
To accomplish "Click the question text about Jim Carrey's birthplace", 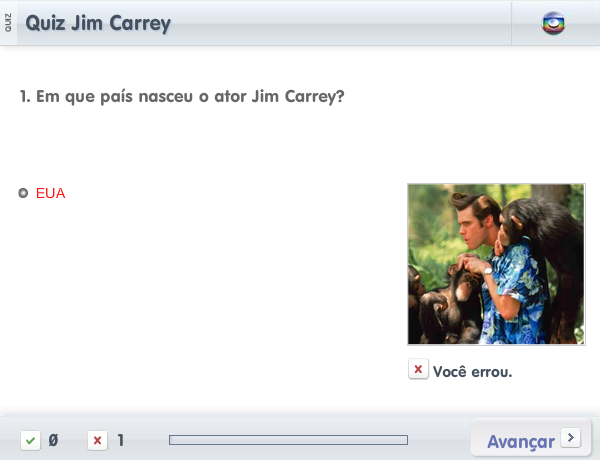I will pyautogui.click(x=182, y=97).
